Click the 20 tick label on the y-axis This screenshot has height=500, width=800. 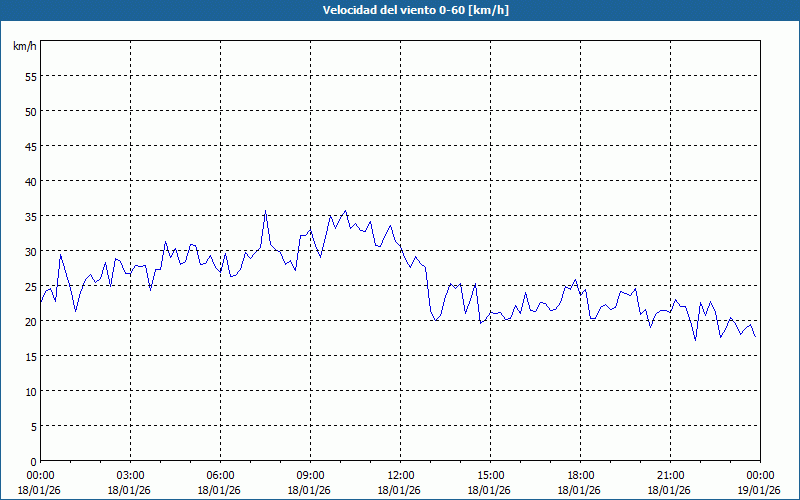[x=30, y=321]
